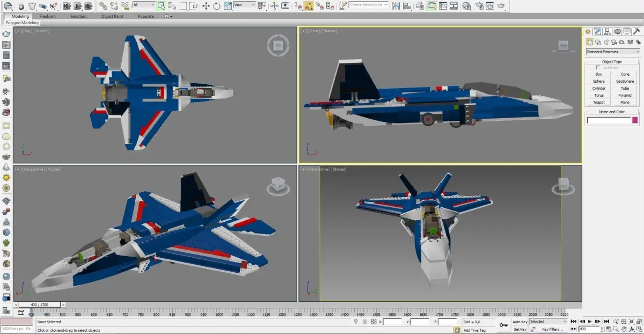Switch to the Modify command panel tab

pos(598,32)
